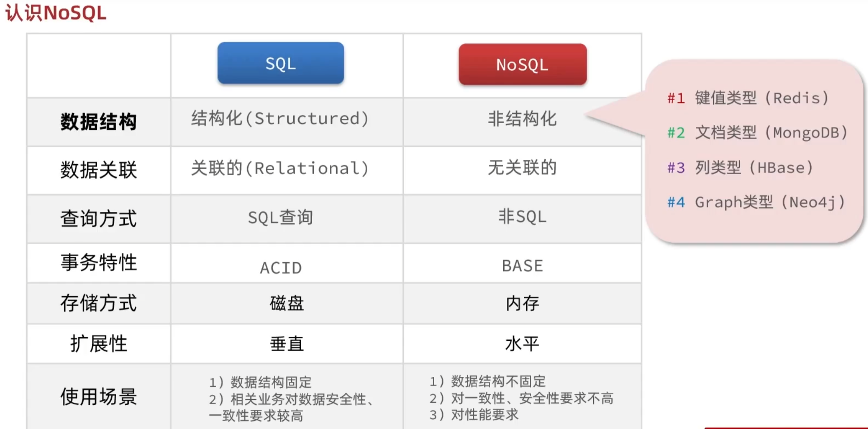868x429 pixels.
Task: Select the 磁盘 storage cell
Action: 287,303
